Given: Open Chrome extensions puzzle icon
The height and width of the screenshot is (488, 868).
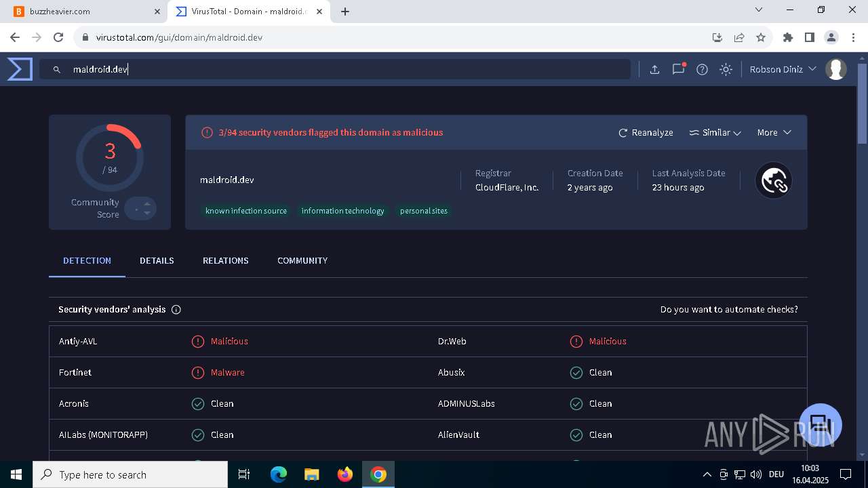Looking at the screenshot, I should [x=788, y=37].
